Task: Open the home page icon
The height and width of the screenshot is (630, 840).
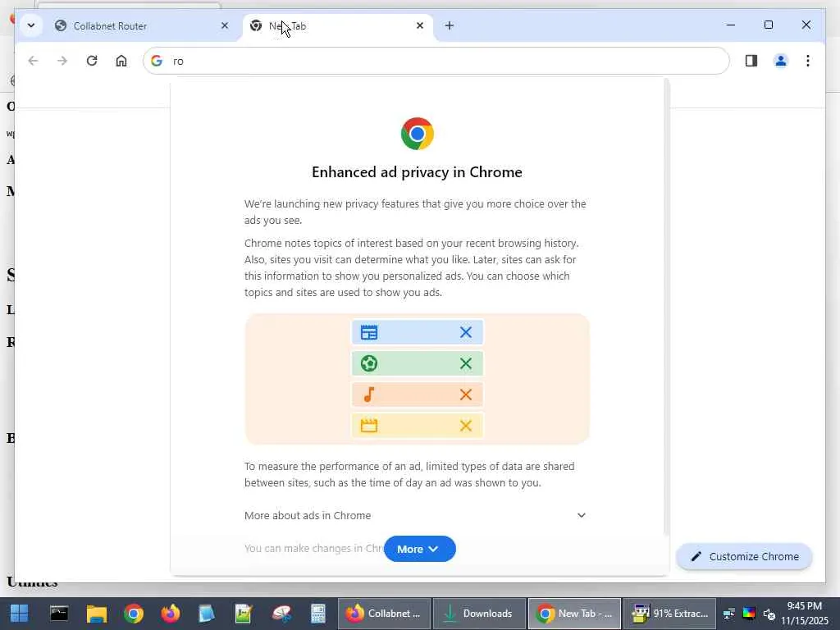Action: 121,61
